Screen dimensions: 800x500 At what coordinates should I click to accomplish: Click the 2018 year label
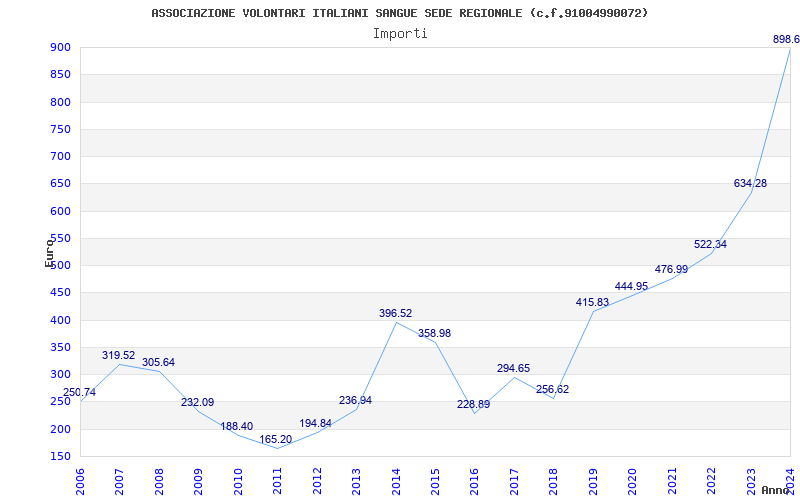(x=553, y=482)
